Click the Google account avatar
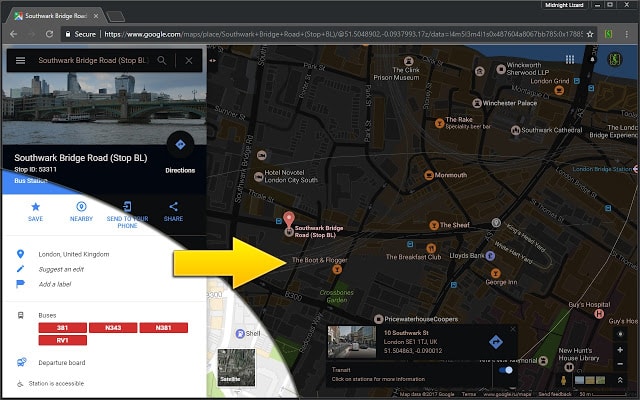The image size is (640, 400). pyautogui.click(x=614, y=60)
